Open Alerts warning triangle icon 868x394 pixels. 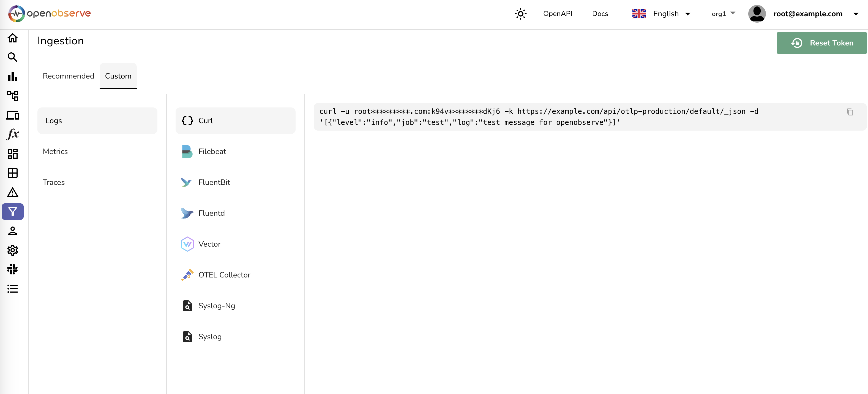point(12,193)
